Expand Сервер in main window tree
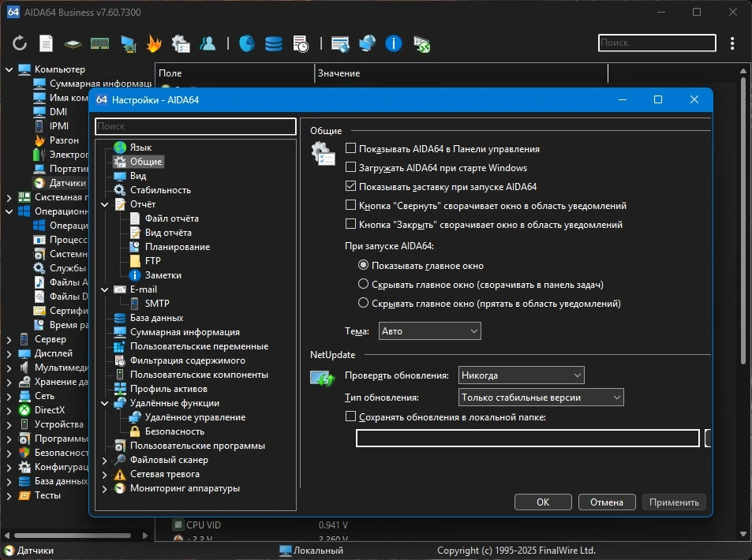Viewport: 752px width, 560px height. pos(9,339)
